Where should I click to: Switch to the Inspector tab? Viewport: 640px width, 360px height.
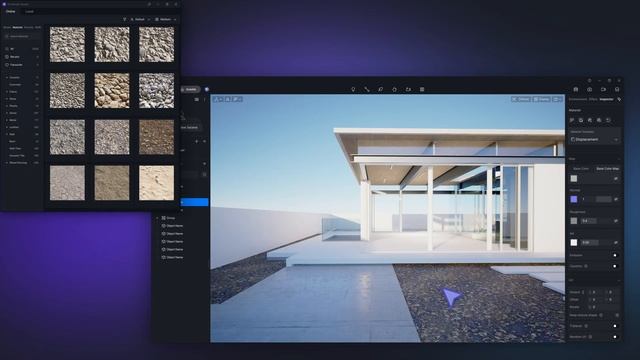[606, 99]
